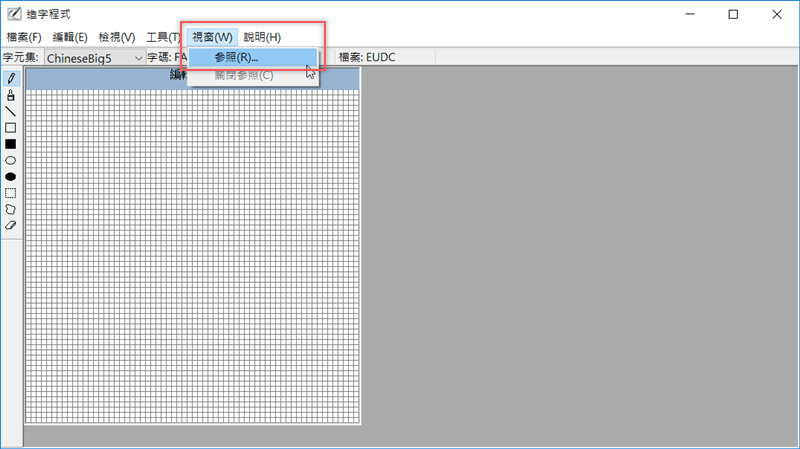Open the 說明(H) menu
The height and width of the screenshot is (449, 800).
tap(262, 37)
